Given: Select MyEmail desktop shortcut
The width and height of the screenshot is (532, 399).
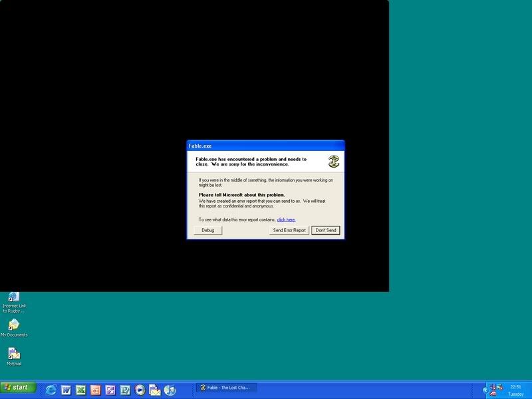Looking at the screenshot, I should (14, 356).
